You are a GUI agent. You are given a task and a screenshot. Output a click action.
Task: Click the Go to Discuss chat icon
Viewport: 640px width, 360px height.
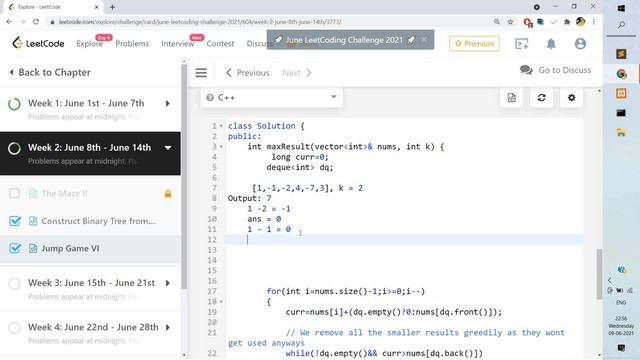pos(526,70)
